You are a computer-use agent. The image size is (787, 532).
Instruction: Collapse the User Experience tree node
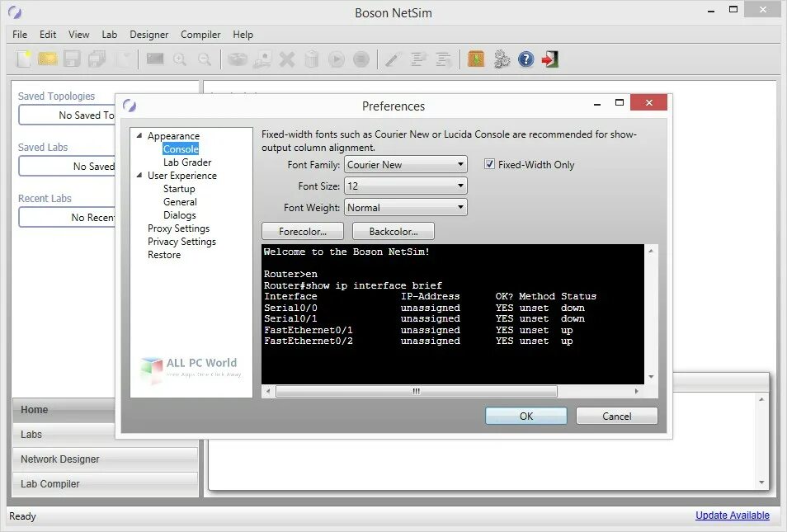[139, 175]
